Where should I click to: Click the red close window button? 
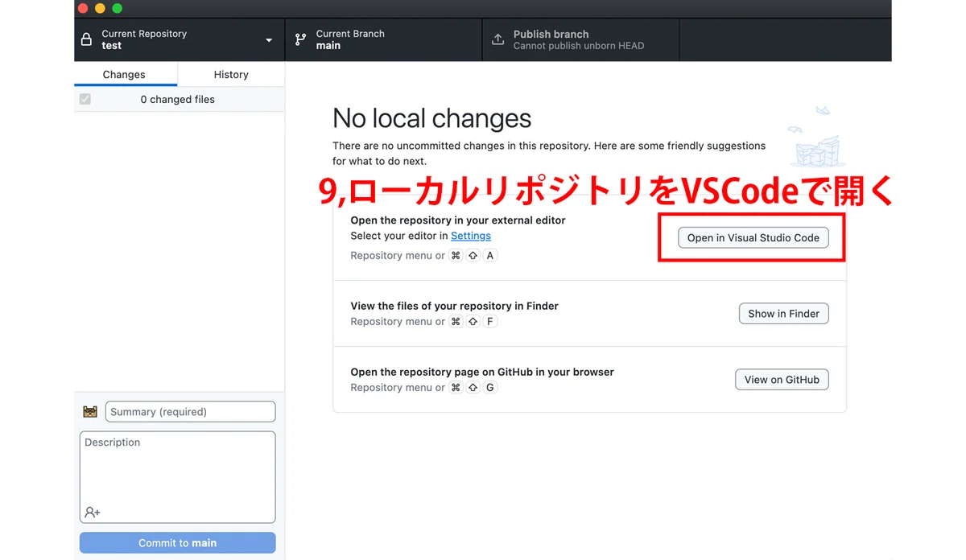[83, 8]
